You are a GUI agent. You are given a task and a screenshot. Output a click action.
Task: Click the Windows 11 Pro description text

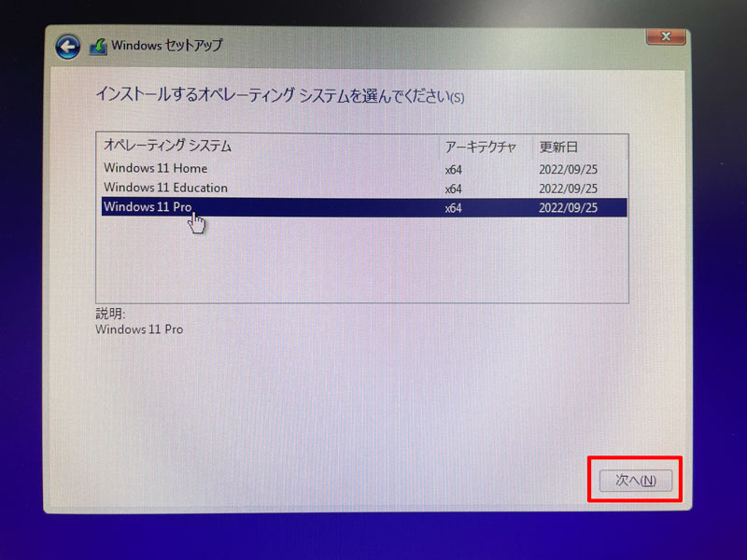142,329
